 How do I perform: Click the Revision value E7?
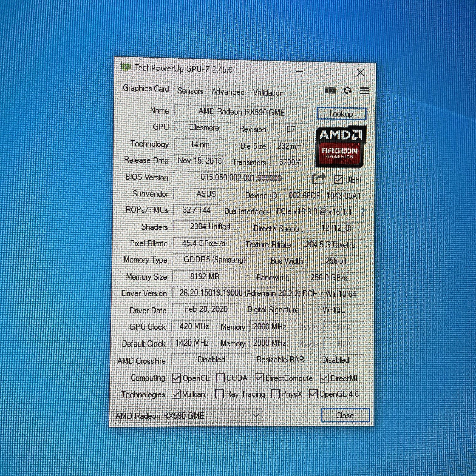coord(290,129)
